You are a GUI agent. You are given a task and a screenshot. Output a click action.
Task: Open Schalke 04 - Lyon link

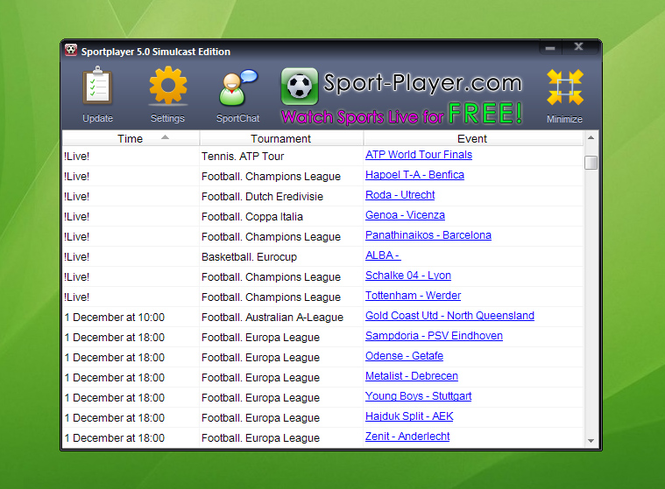pos(408,276)
